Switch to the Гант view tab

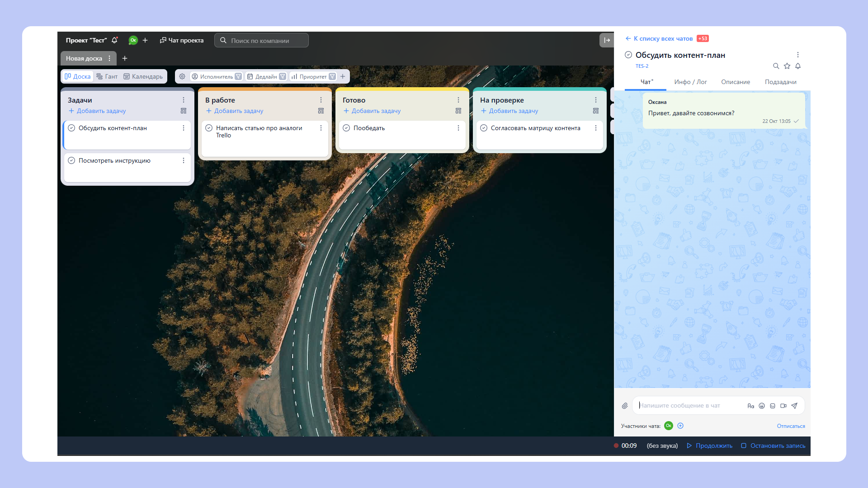click(x=107, y=76)
